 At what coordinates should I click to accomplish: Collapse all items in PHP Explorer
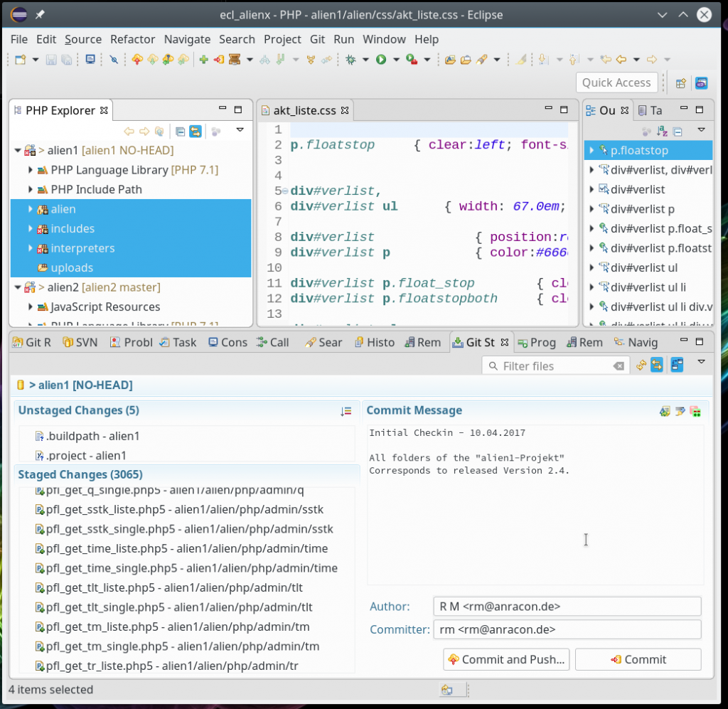[181, 132]
